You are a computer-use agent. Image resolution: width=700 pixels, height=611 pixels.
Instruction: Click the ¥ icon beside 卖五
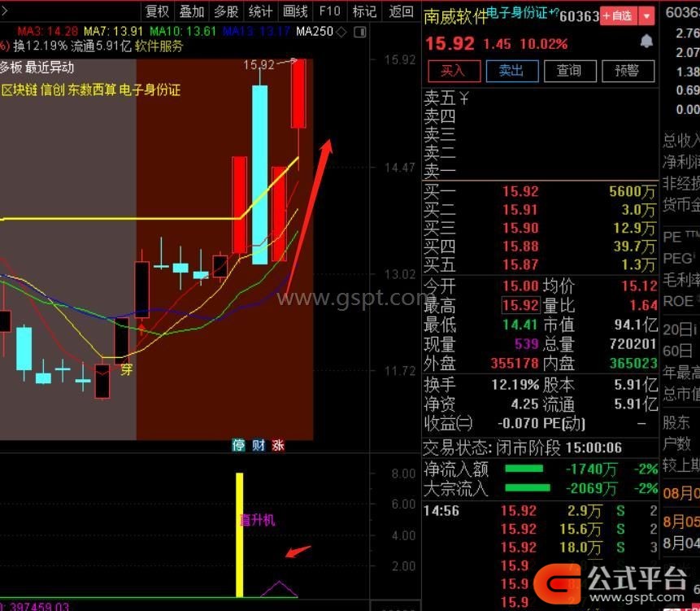pos(464,98)
